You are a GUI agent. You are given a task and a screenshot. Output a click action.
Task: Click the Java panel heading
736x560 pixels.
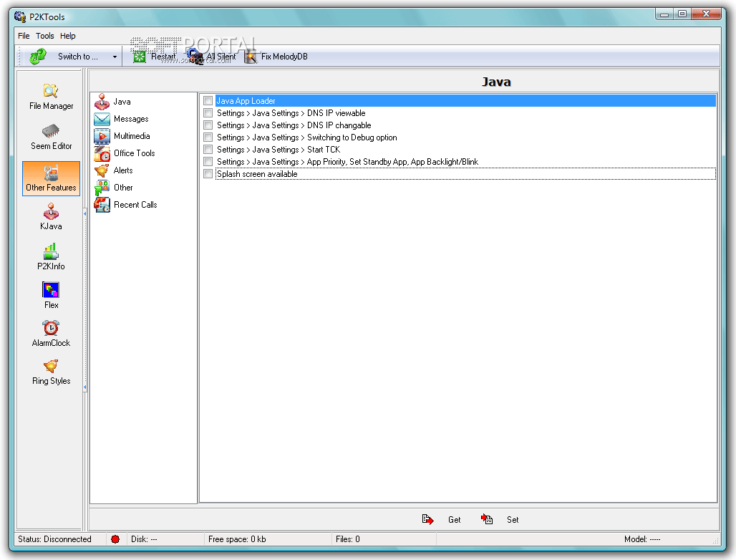(496, 82)
